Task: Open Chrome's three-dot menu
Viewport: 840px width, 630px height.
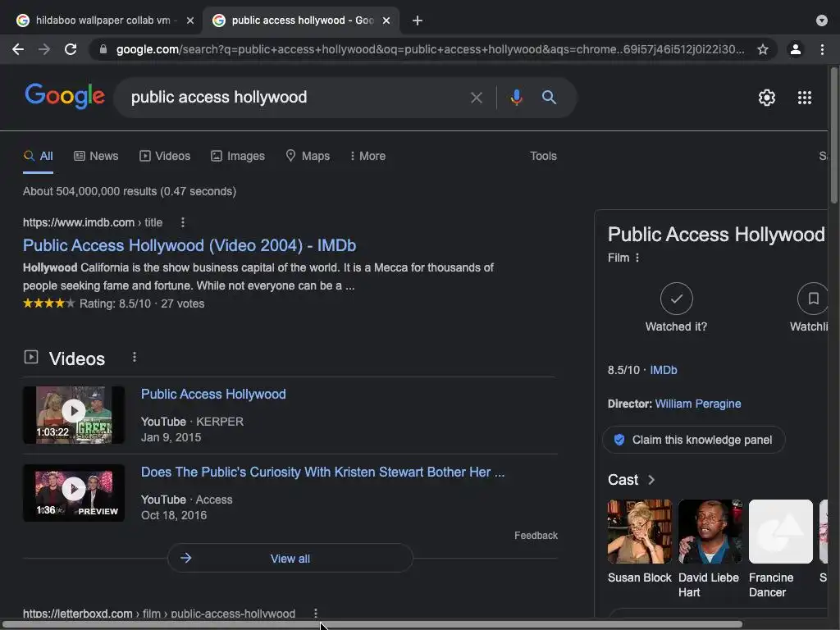Action: (822, 49)
